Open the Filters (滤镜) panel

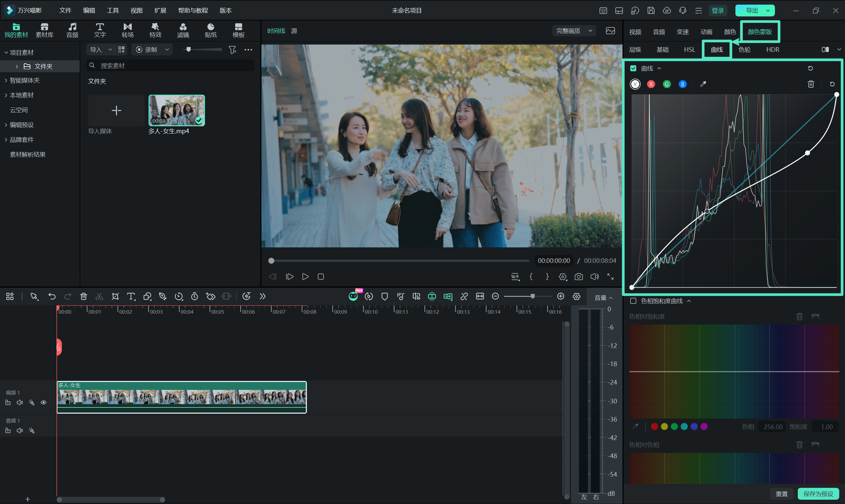pos(183,30)
